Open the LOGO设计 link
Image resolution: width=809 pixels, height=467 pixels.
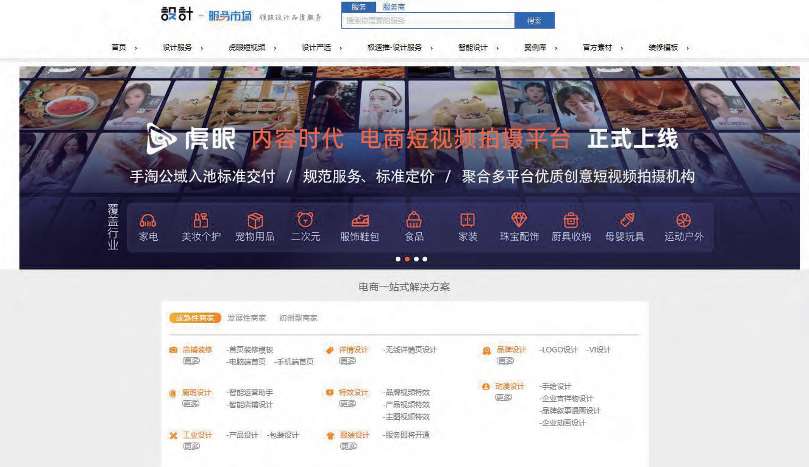pos(558,350)
